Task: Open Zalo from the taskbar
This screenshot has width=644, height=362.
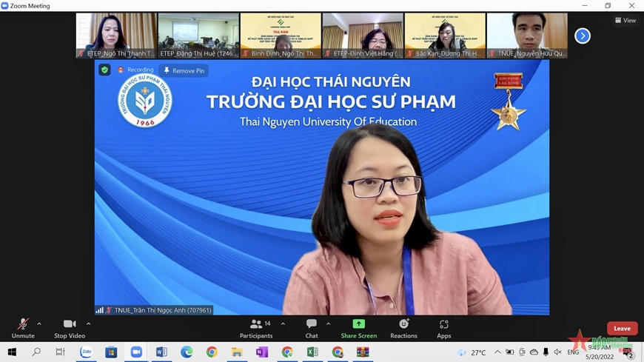Action: pyautogui.click(x=86, y=352)
